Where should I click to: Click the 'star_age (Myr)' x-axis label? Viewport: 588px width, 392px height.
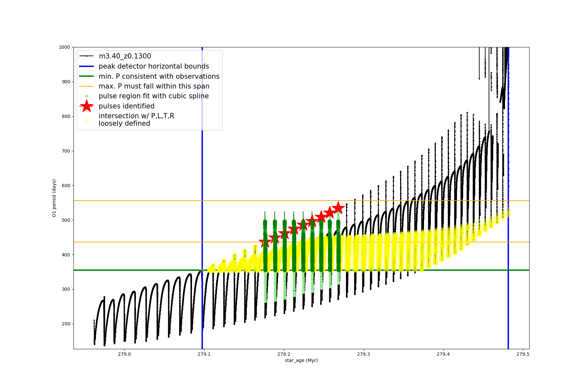point(301,360)
